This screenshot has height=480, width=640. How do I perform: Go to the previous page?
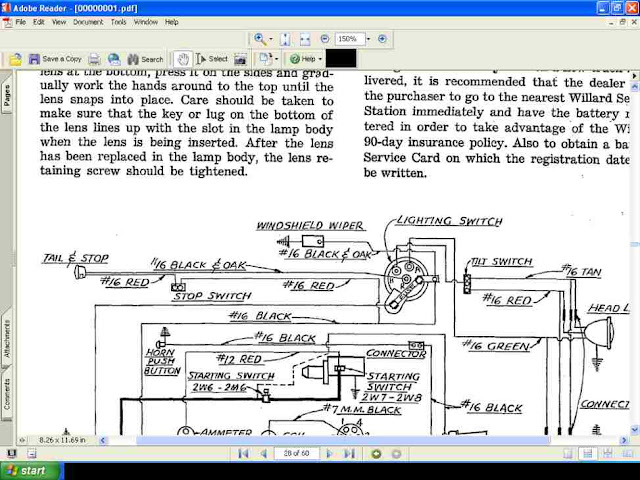(264, 453)
